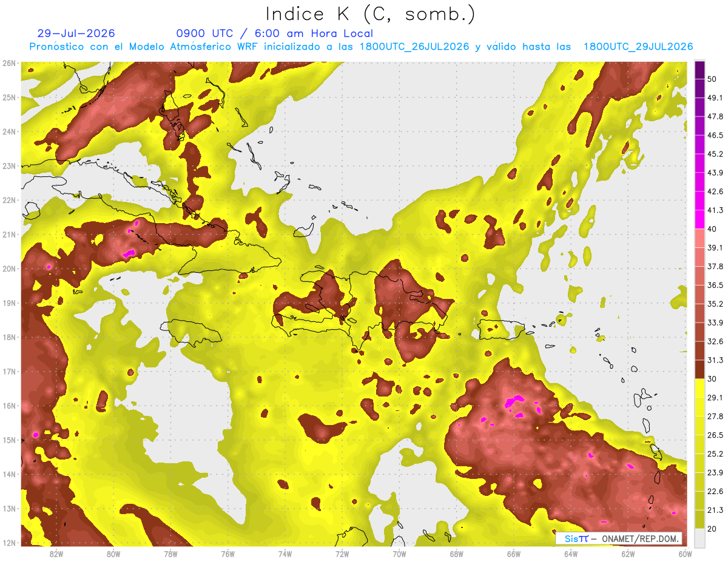Click '0900 UTC / 6:00 am Hora Local'
The height and width of the screenshot is (562, 728).
click(x=275, y=33)
